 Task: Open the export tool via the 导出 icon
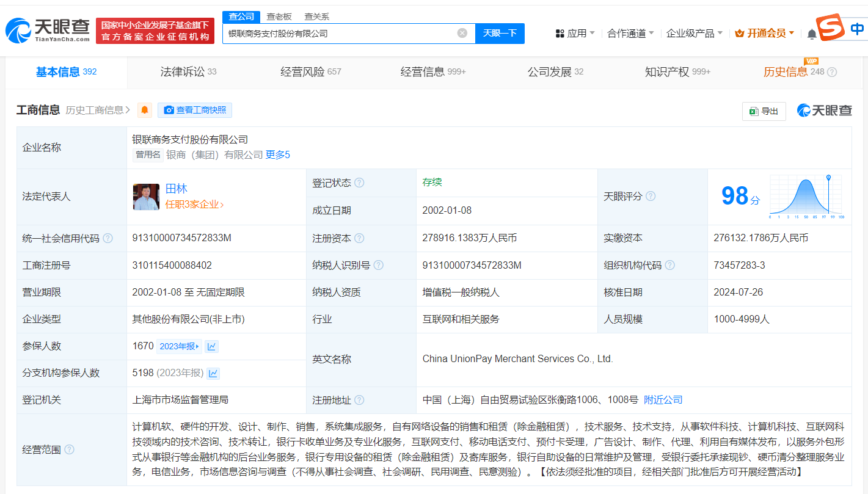764,111
